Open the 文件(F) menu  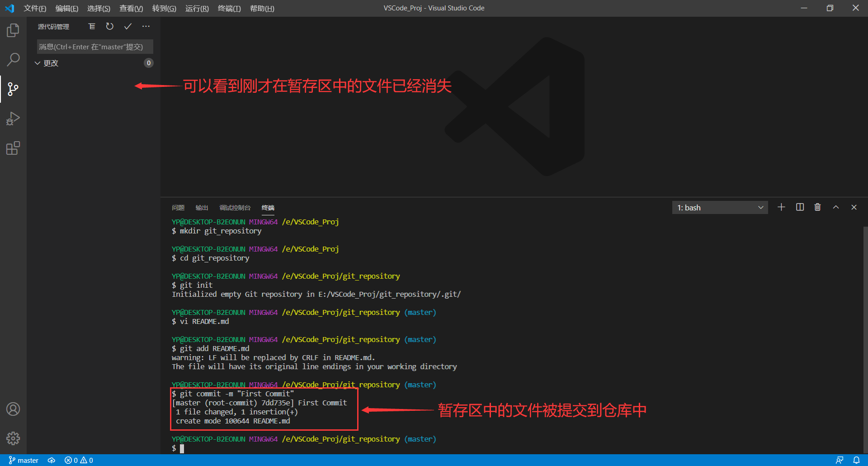pyautogui.click(x=35, y=8)
